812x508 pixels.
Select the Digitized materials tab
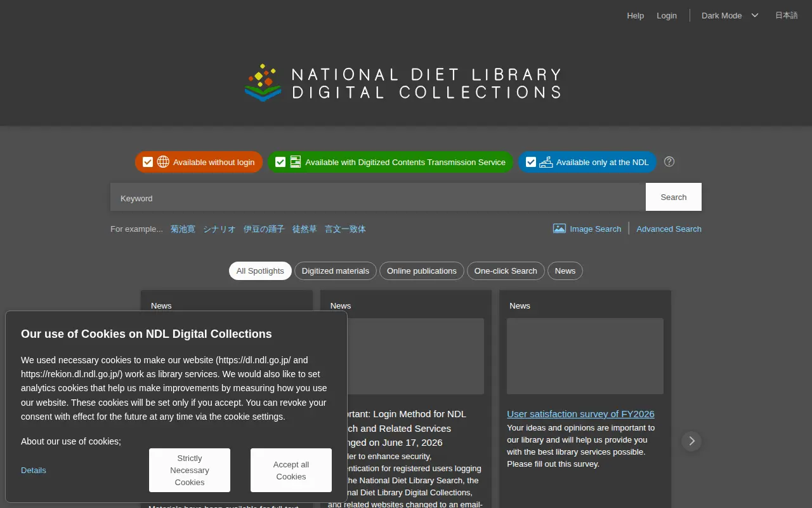[x=336, y=271]
